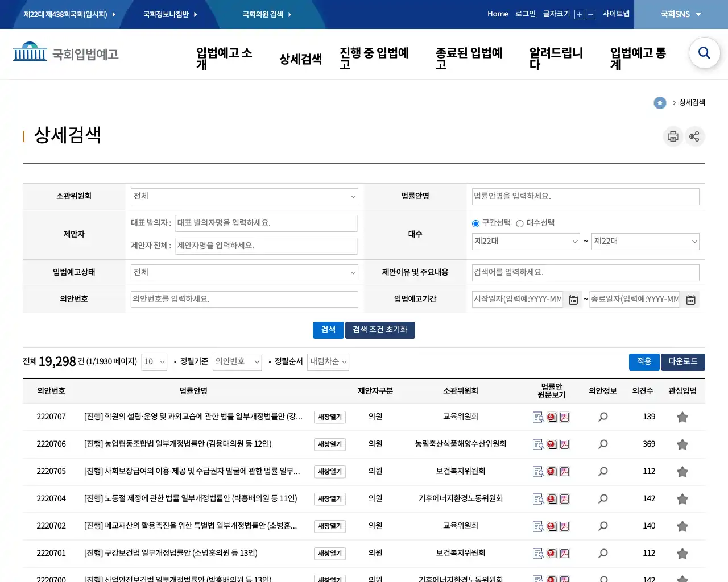Download PDF file for bill 2220701
Image resolution: width=728 pixels, height=582 pixels.
565,554
